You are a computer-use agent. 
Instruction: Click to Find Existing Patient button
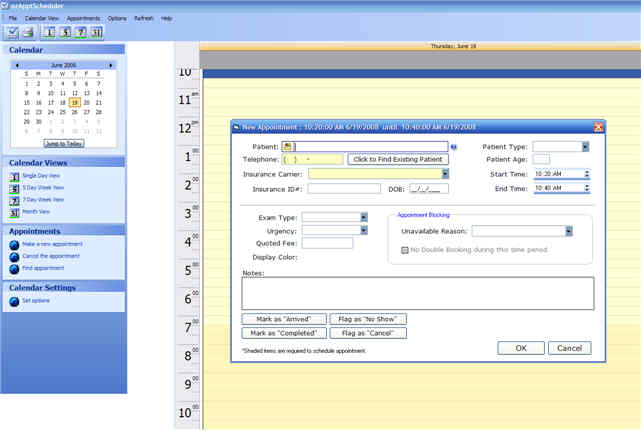(398, 159)
